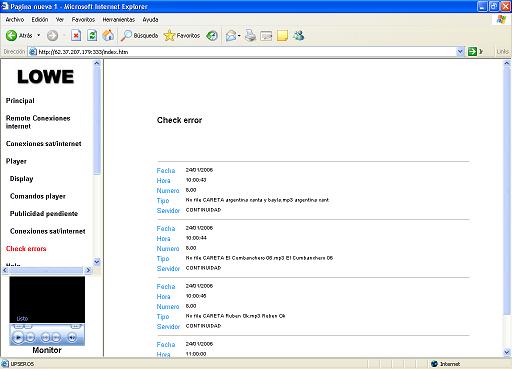Mute the Monitor player volume button
Image resolution: width=512 pixels, height=369 pixels.
click(72, 337)
